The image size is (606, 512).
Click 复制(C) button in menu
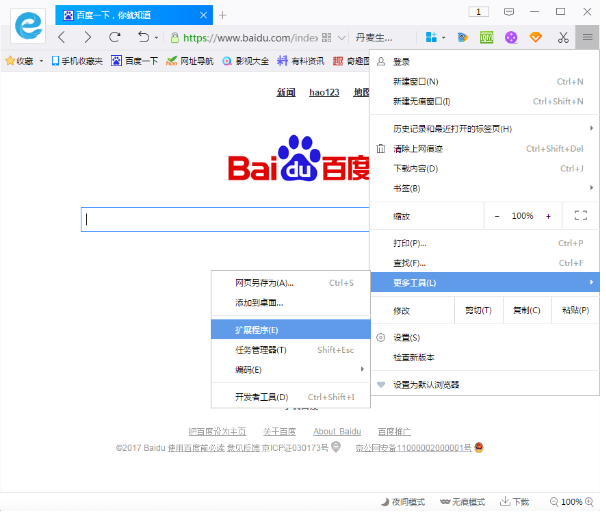(x=527, y=310)
